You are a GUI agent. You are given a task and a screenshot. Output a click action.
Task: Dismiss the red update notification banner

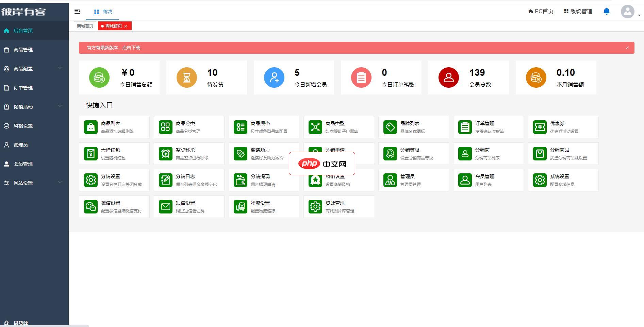point(627,48)
